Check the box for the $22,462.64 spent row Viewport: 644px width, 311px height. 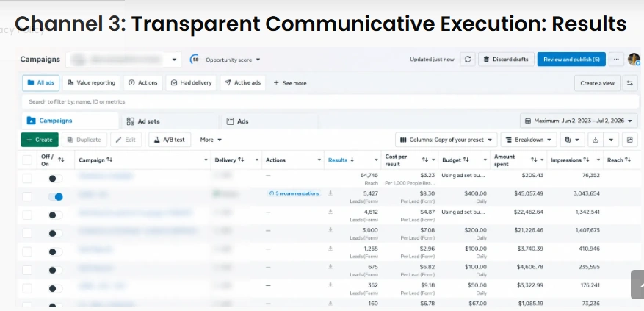click(27, 215)
